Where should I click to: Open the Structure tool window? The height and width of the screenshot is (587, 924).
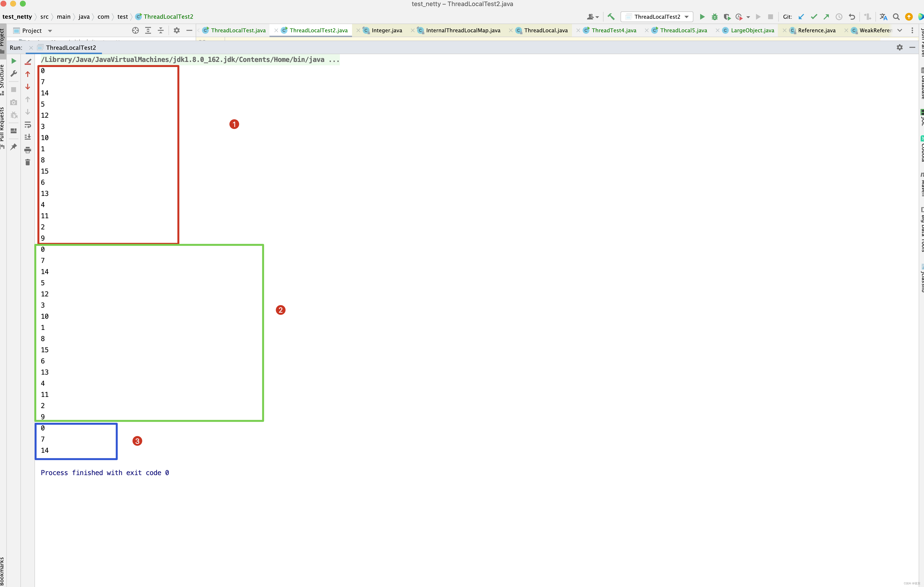click(2, 77)
